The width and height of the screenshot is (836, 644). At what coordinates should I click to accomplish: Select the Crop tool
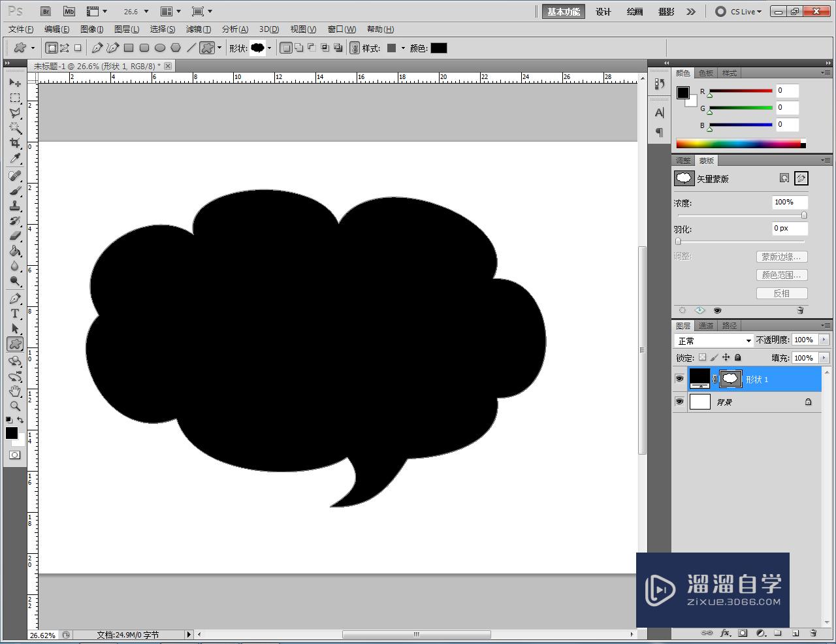tap(15, 143)
